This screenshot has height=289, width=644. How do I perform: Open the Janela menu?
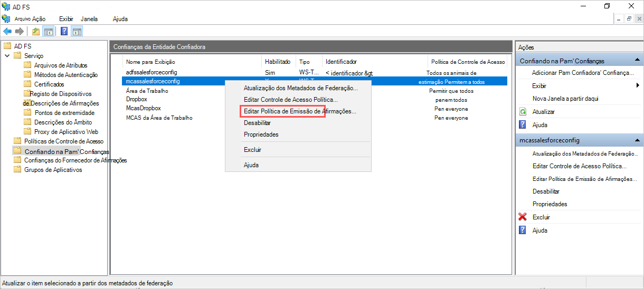pos(89,18)
